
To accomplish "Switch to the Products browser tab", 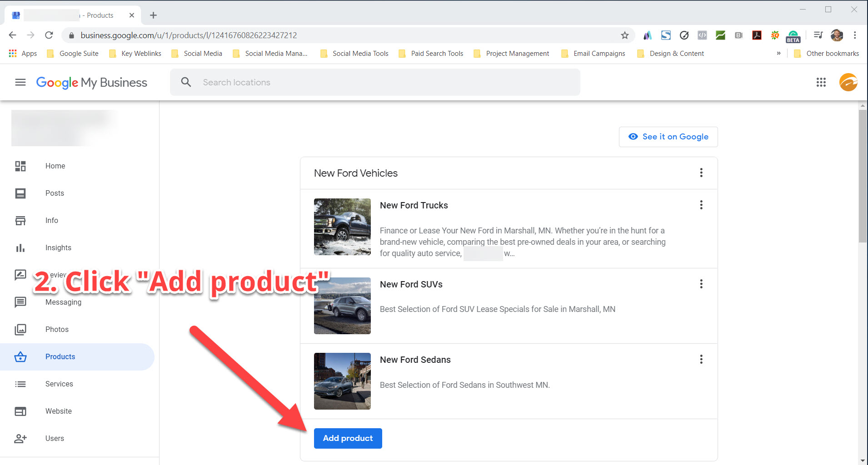I will tap(73, 15).
